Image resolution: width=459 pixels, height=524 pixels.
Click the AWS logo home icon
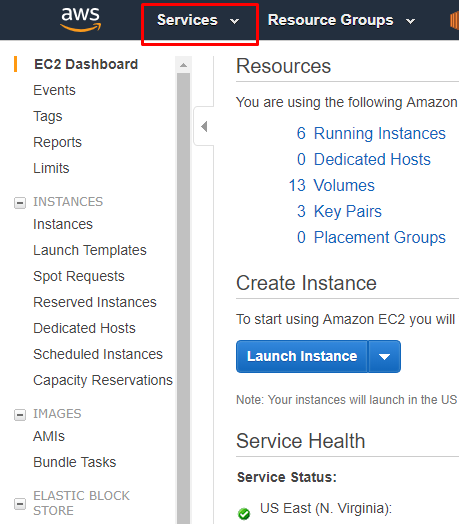[x=81, y=20]
